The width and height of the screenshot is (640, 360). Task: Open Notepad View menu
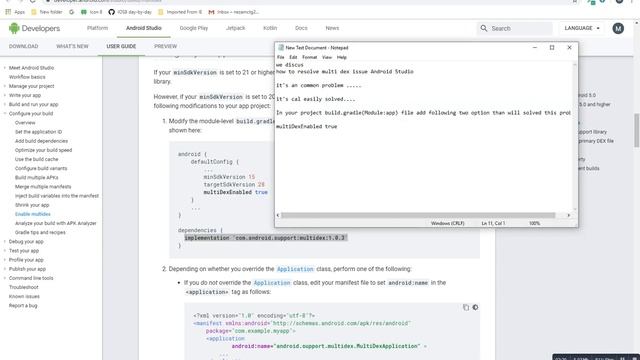327,58
